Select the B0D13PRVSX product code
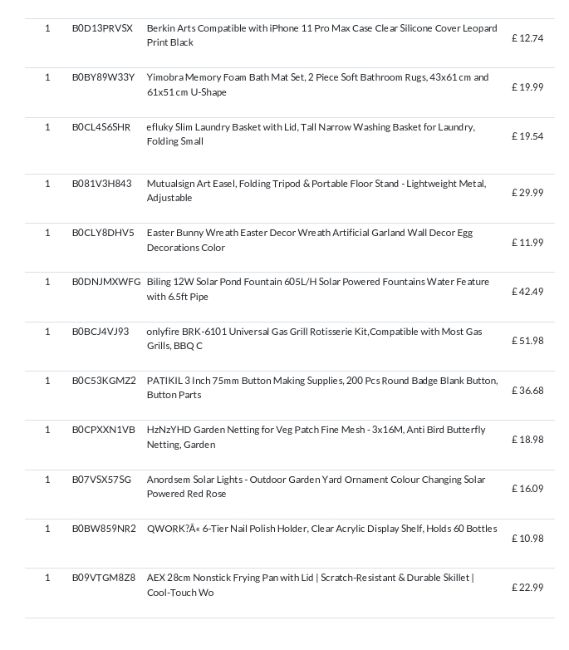The image size is (569, 650). pyautogui.click(x=102, y=28)
